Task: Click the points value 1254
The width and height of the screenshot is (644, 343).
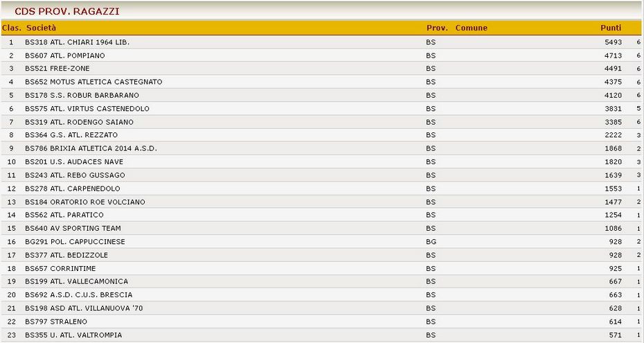Action: coord(614,215)
